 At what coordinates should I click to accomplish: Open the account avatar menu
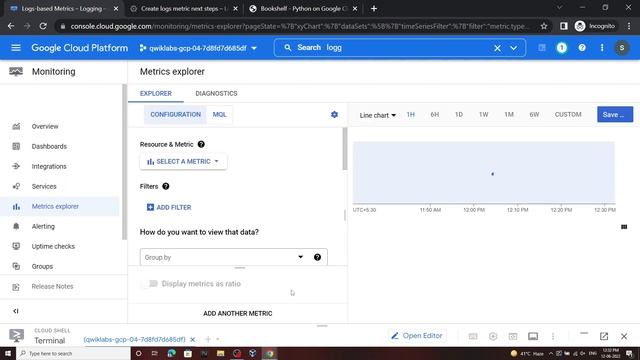(622, 48)
